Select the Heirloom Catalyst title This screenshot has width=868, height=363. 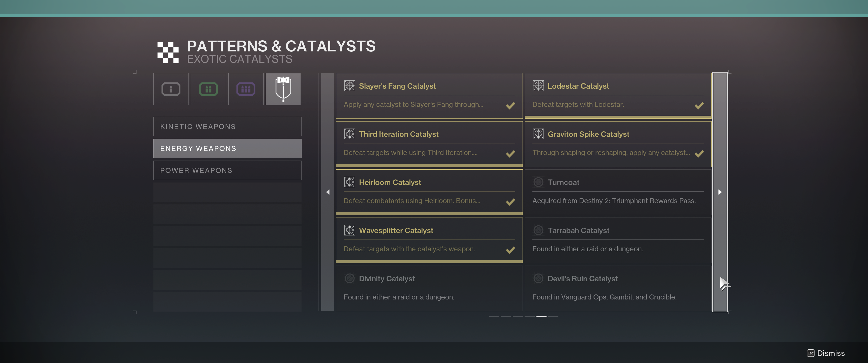click(x=390, y=183)
